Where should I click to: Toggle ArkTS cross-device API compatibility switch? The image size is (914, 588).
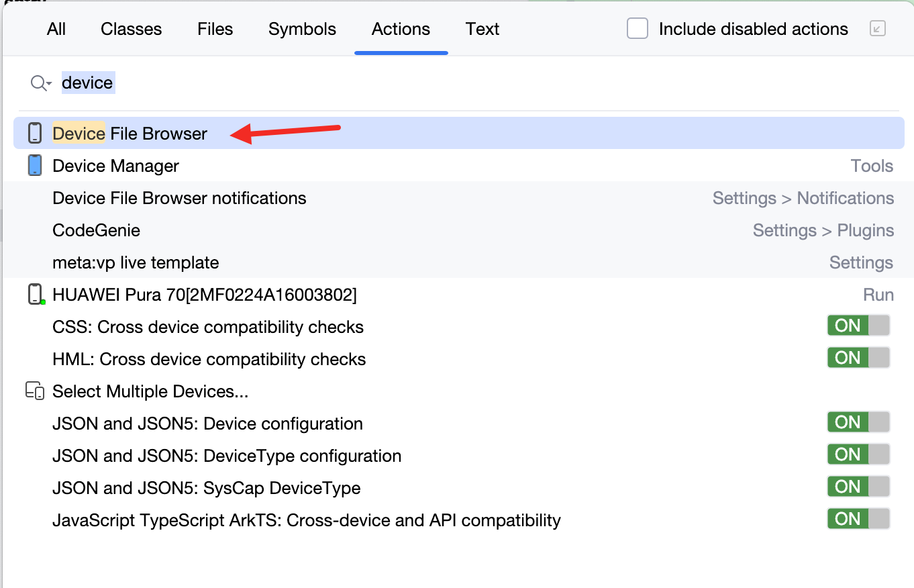pyautogui.click(x=858, y=519)
